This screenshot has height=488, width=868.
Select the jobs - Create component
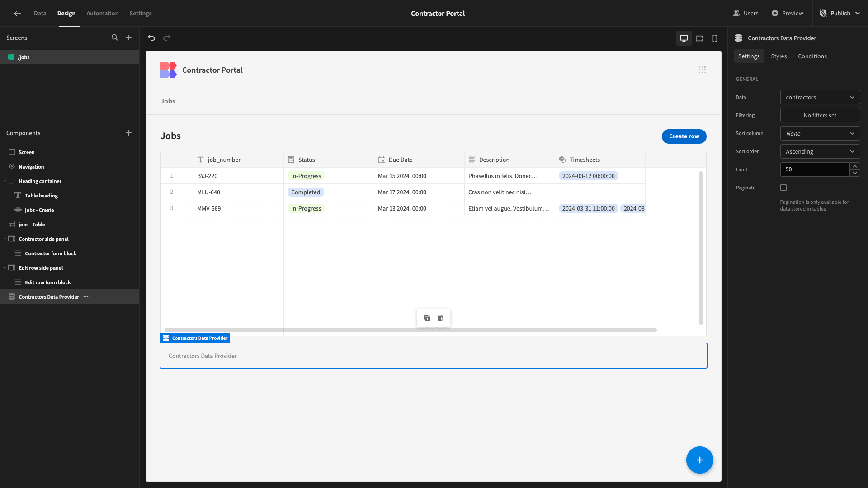pyautogui.click(x=70, y=210)
